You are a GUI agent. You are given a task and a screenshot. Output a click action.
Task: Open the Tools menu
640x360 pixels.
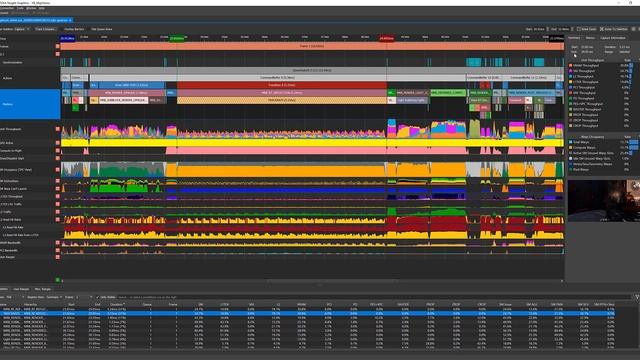[20, 8]
